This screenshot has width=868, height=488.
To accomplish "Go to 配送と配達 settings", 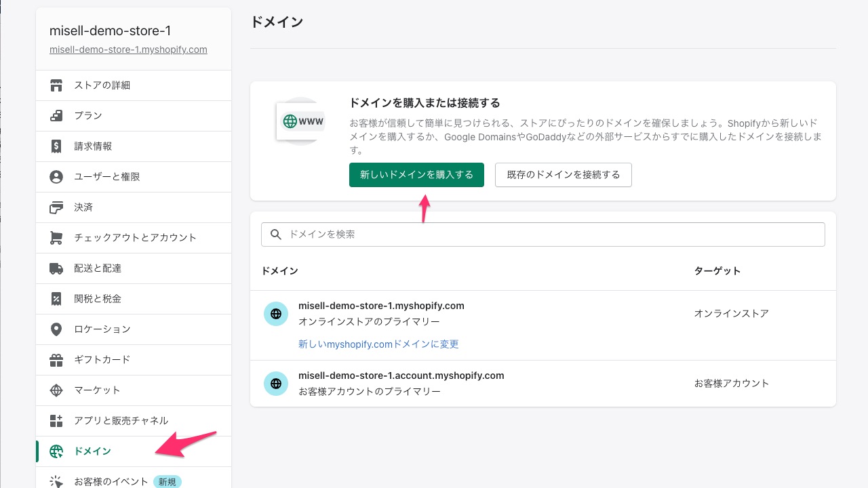I will coord(134,268).
